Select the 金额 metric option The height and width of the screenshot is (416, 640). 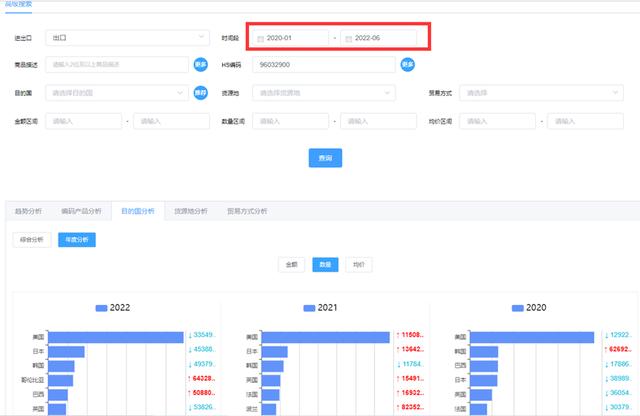(292, 265)
